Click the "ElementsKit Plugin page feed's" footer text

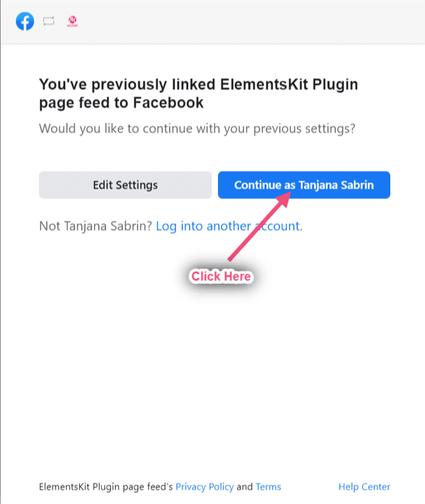coord(106,486)
